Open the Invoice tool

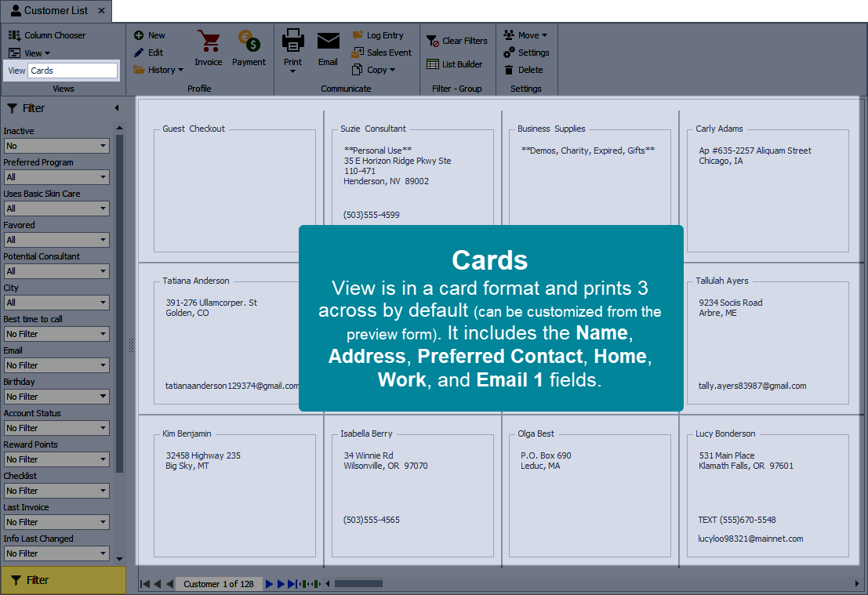point(209,49)
